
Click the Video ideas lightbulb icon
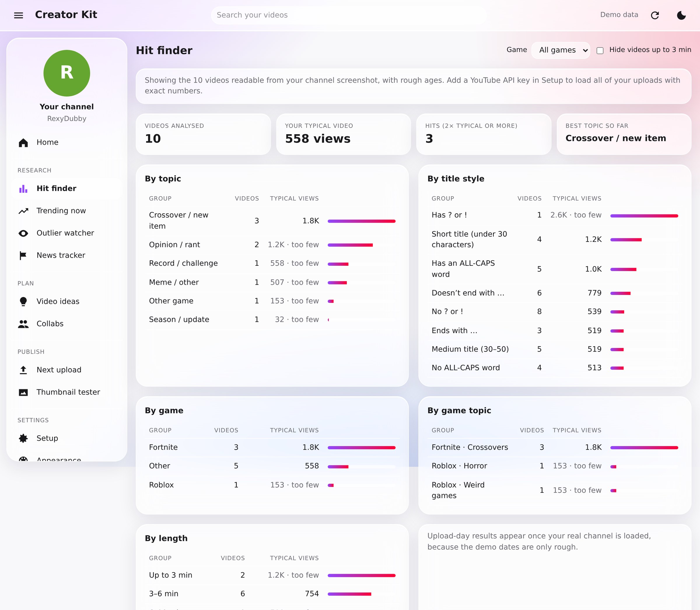[23, 302]
